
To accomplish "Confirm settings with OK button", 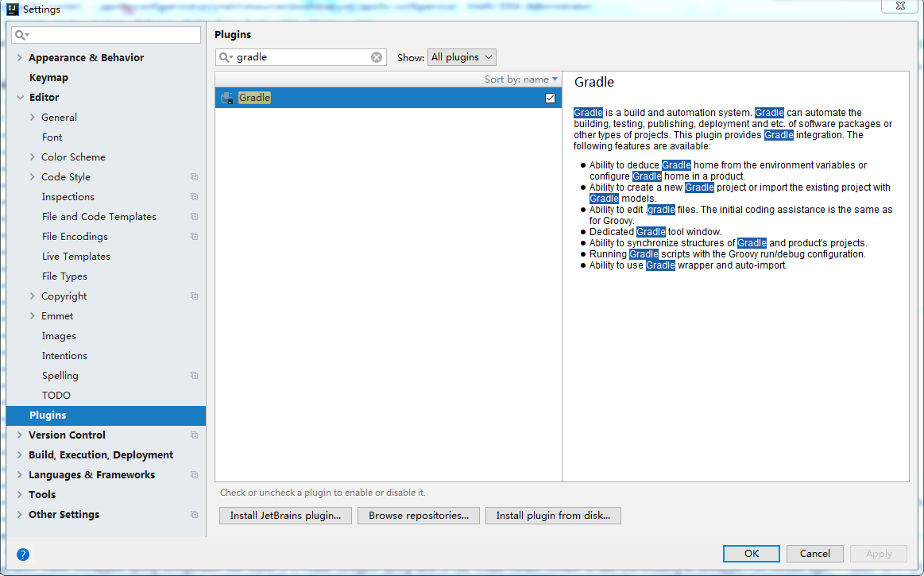I will [752, 554].
